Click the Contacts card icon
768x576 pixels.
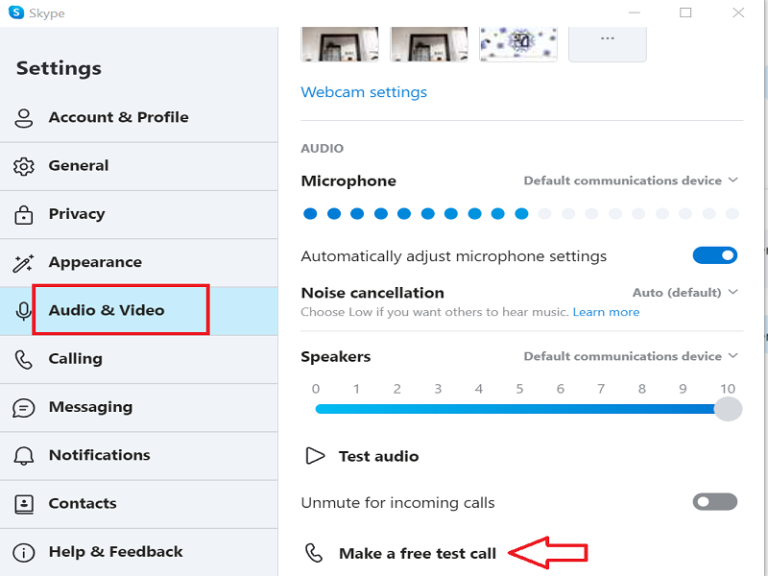tap(24, 504)
